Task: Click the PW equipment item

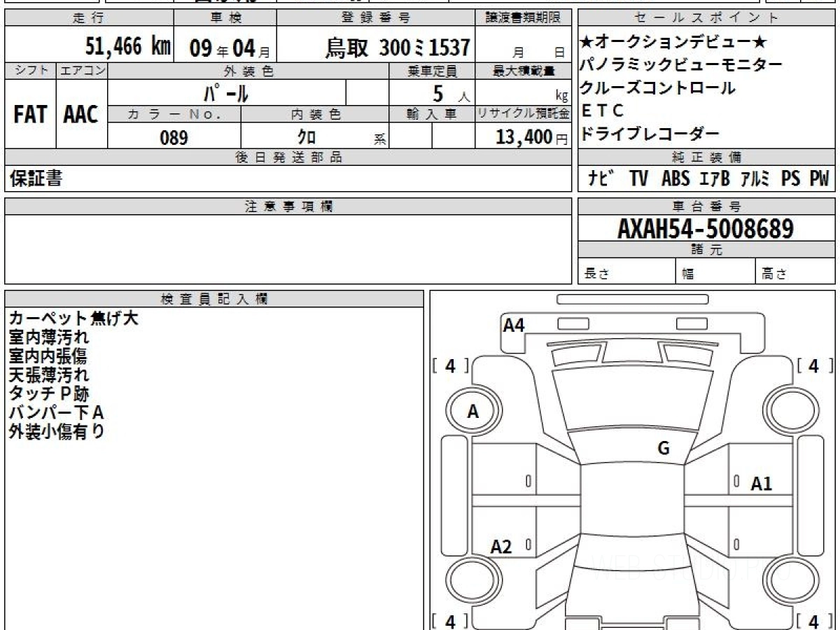Action: [818, 178]
